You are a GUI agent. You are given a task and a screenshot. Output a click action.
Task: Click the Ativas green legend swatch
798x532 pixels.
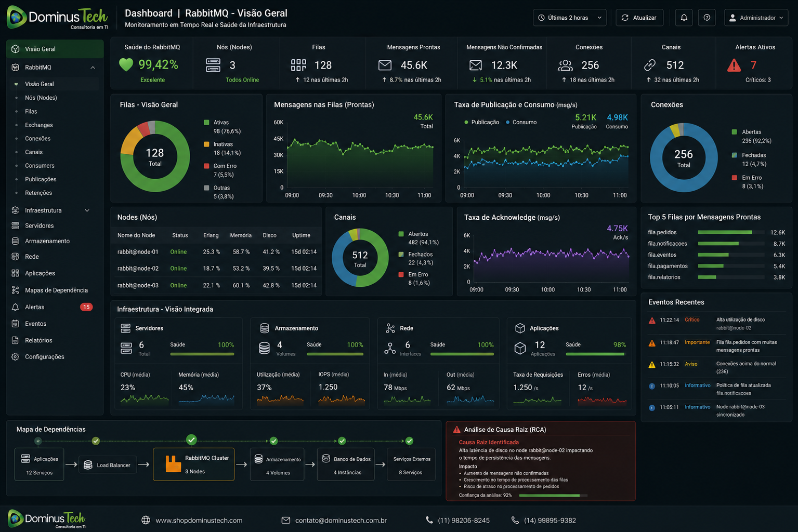(206, 123)
